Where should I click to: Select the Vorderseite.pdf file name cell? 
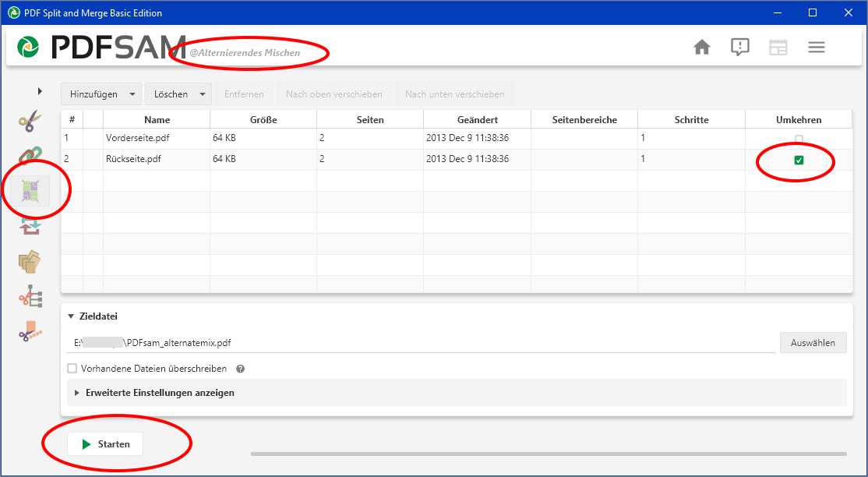[157, 139]
